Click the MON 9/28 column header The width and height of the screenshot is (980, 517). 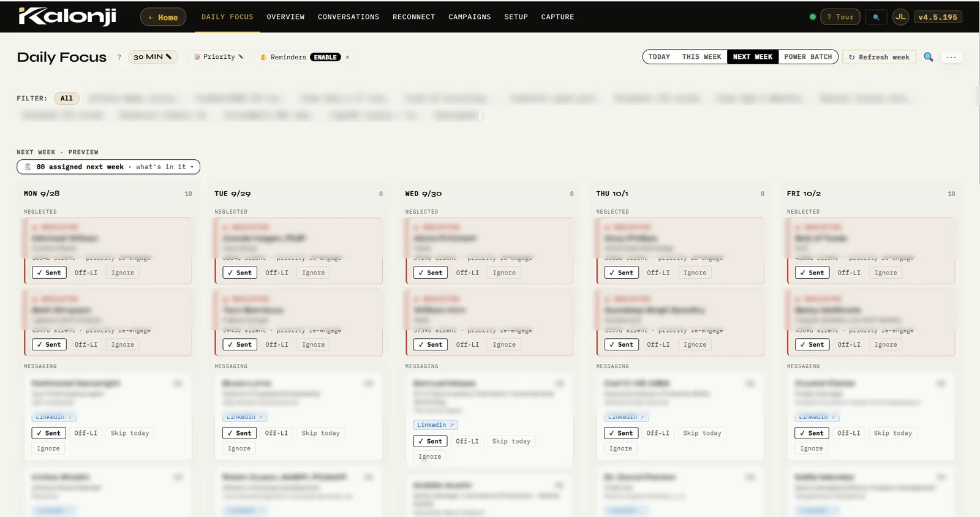(42, 194)
